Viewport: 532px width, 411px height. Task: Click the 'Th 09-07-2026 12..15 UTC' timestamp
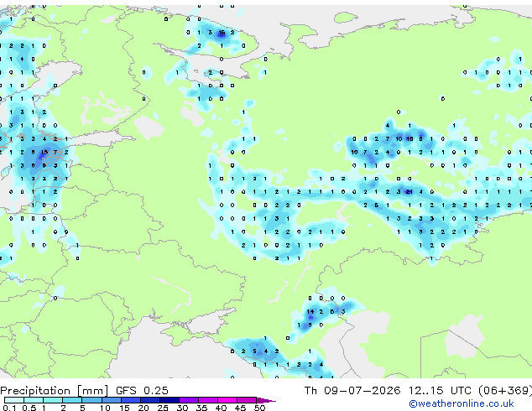click(388, 390)
